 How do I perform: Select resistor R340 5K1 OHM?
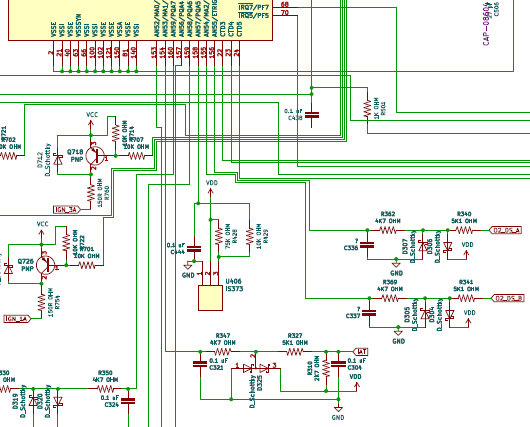(464, 230)
